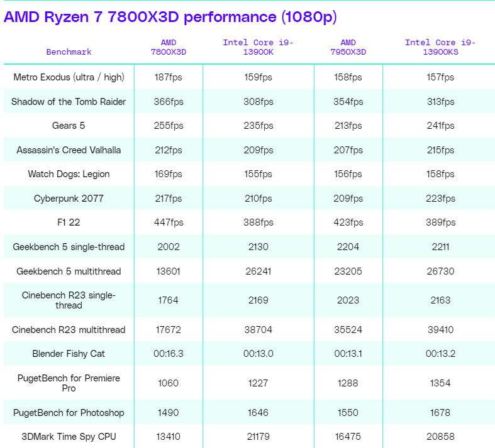Click the 16475 Time Spy score
The height and width of the screenshot is (448, 495).
click(x=348, y=437)
